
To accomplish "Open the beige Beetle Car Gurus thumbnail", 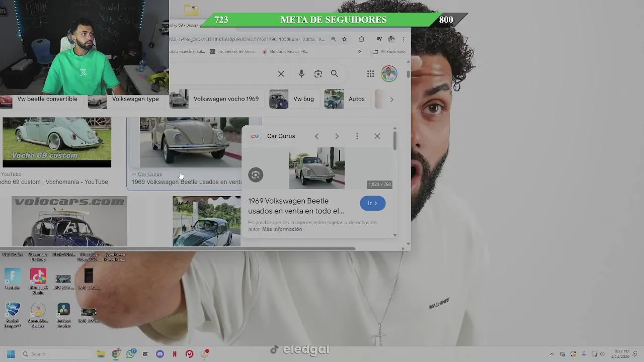I will [x=190, y=142].
